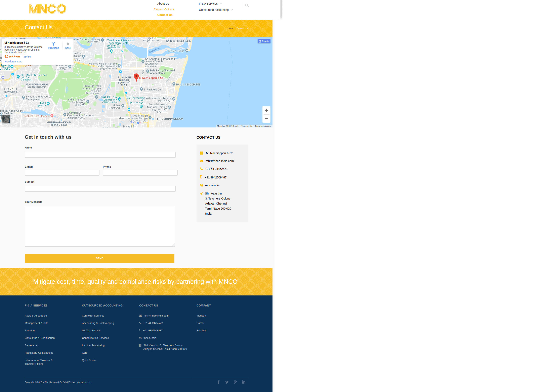Click the MNCO logo
Viewport: 545px width, 392px height.
point(47,9)
